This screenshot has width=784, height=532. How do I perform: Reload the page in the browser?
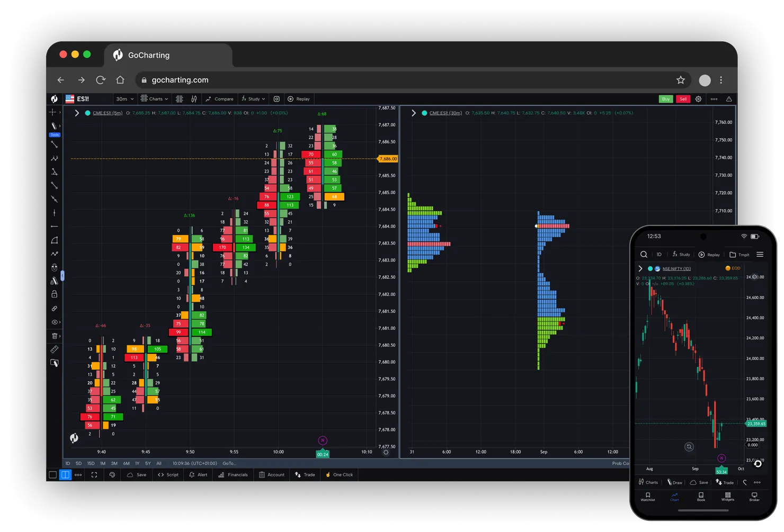[101, 80]
